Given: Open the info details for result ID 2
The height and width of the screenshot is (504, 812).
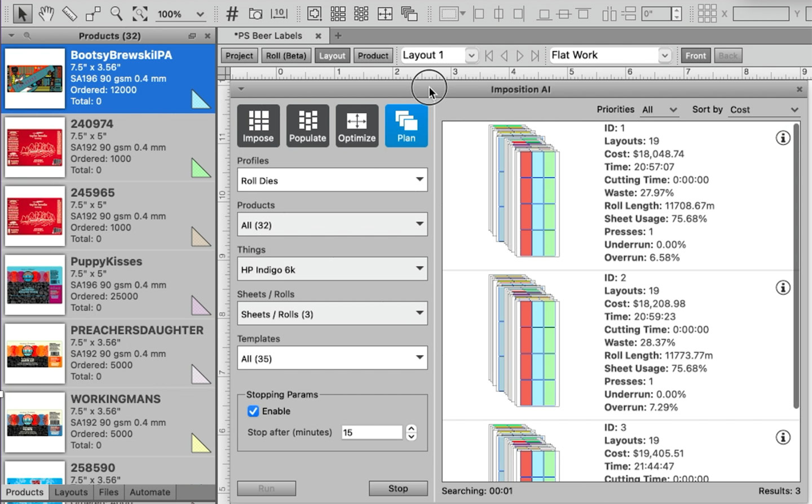Looking at the screenshot, I should [783, 288].
